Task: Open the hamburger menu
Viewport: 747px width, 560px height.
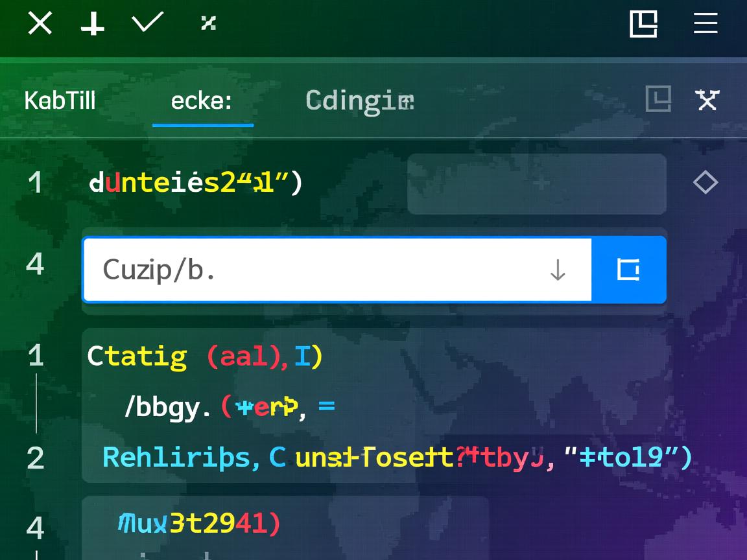Action: 705,25
